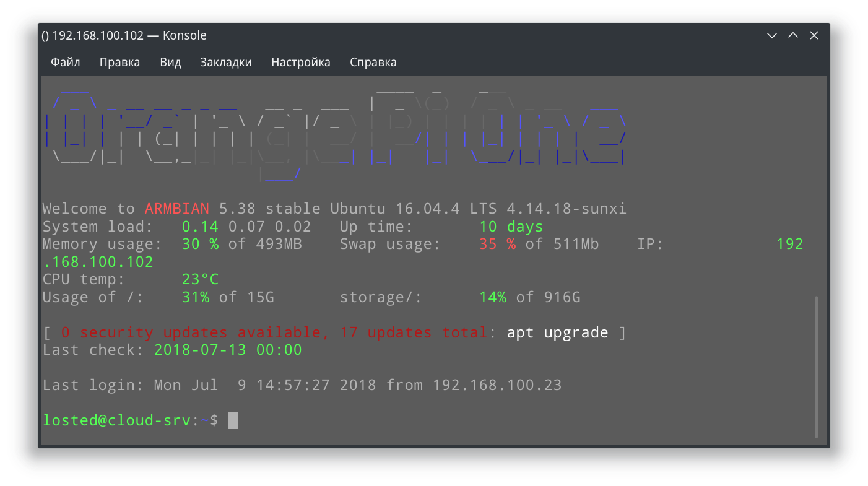This screenshot has width=868, height=486.
Task: Click the 'of 15G' root size text
Action: pyautogui.click(x=246, y=297)
